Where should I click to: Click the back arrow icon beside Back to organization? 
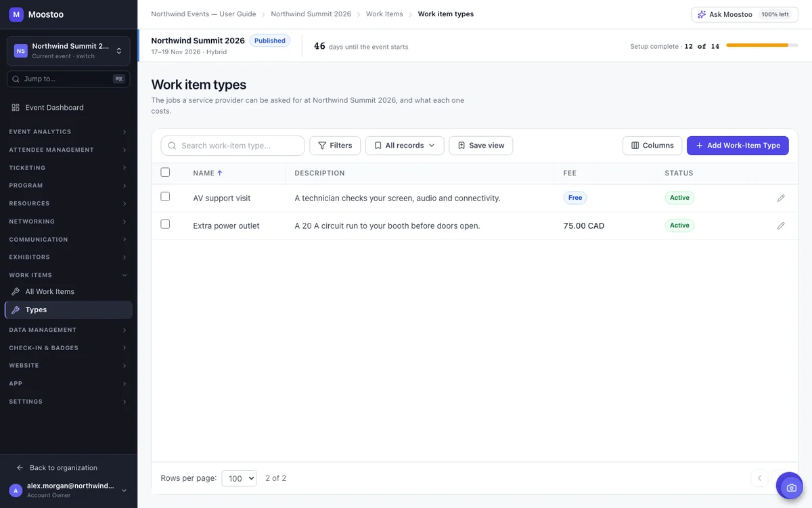click(20, 468)
